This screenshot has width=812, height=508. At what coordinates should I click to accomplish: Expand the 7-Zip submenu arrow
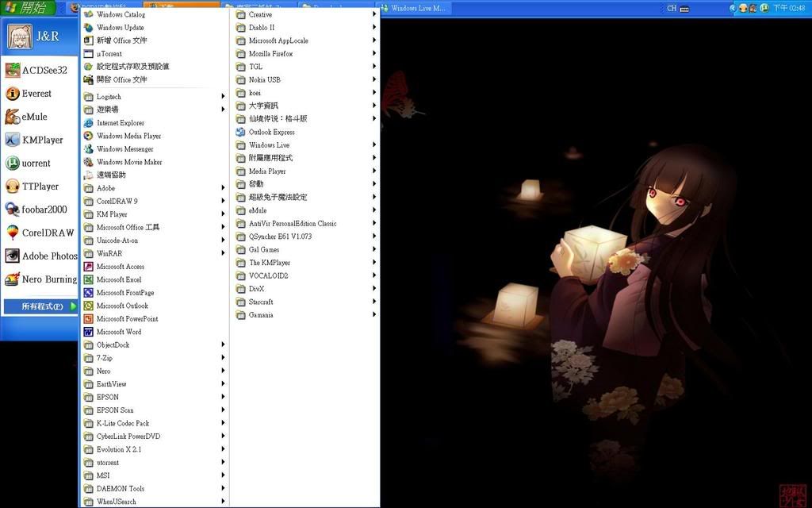[x=223, y=358]
